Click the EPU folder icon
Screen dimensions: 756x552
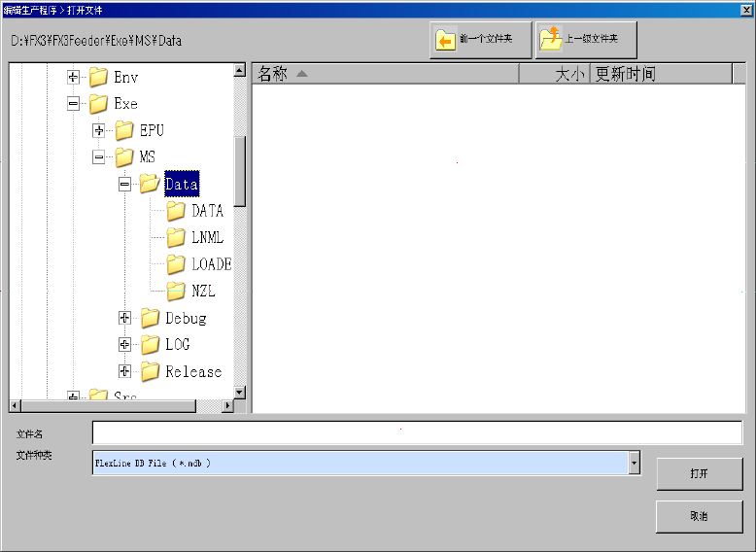point(124,130)
